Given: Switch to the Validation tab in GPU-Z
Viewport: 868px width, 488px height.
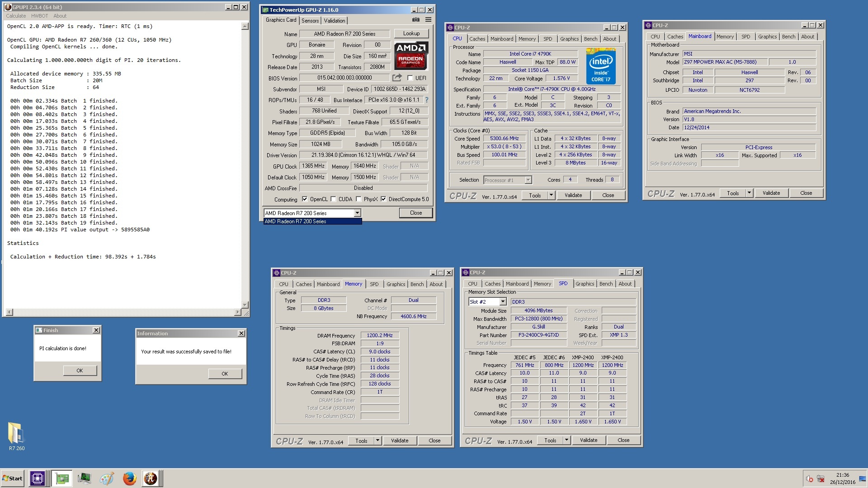Looking at the screenshot, I should [335, 21].
